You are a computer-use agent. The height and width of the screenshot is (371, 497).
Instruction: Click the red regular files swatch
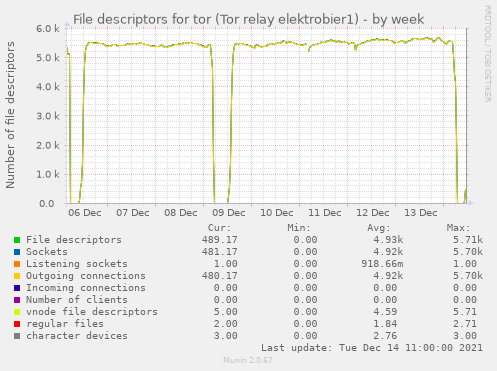coord(17,324)
